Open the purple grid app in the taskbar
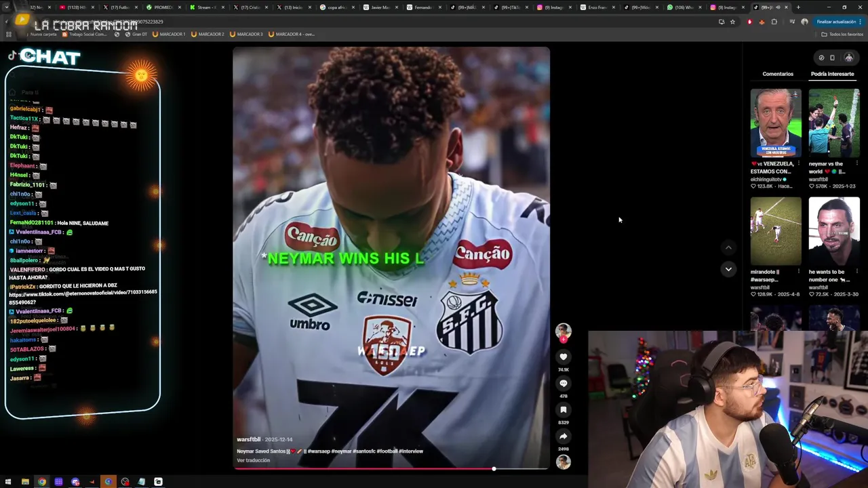This screenshot has width=868, height=488. tap(58, 482)
